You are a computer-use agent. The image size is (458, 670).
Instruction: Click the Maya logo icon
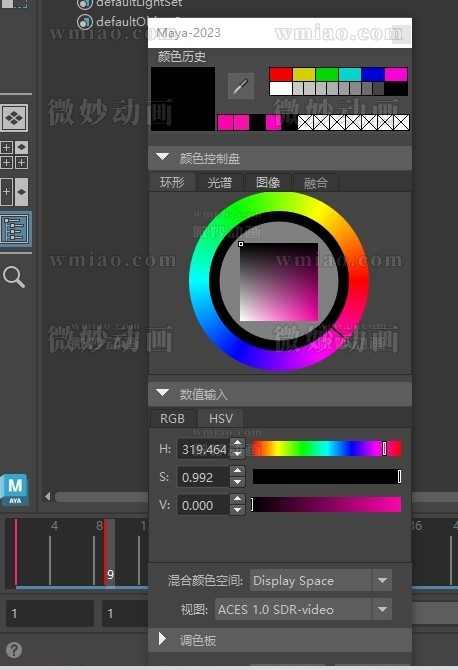tap(15, 489)
